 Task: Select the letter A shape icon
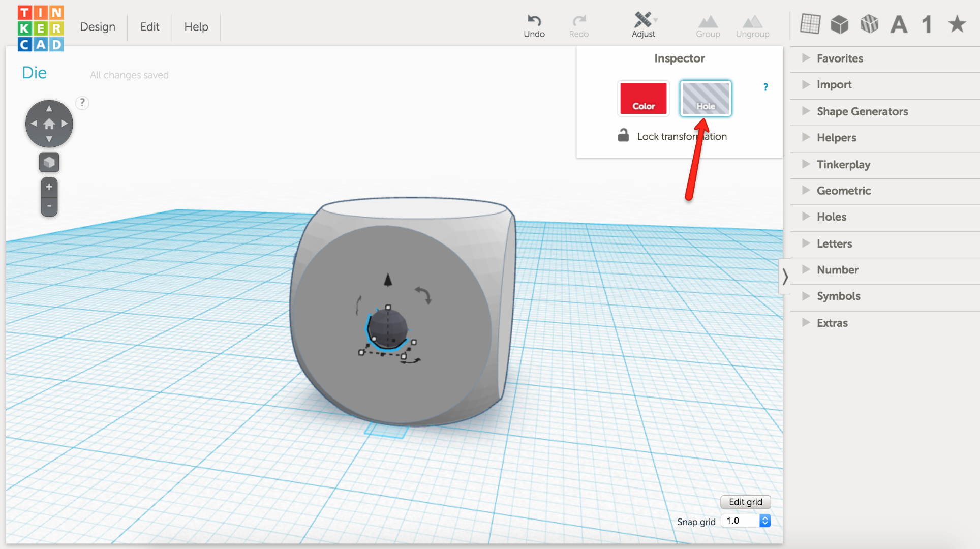pos(899,23)
